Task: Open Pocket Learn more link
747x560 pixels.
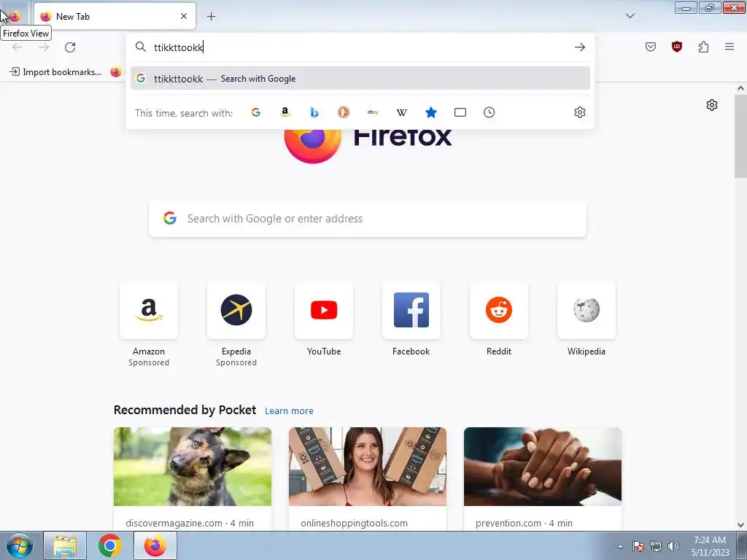Action: [289, 411]
